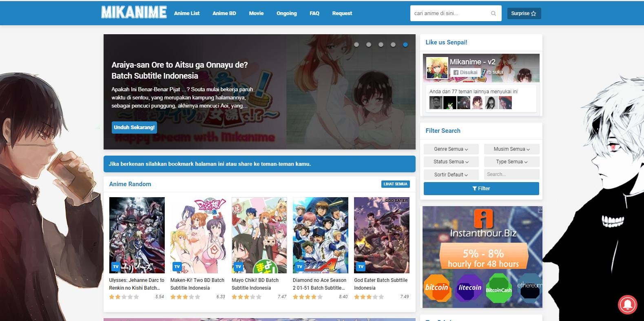
Task: Open the Maken-Ki Two poster thumbnail
Action: tap(198, 235)
